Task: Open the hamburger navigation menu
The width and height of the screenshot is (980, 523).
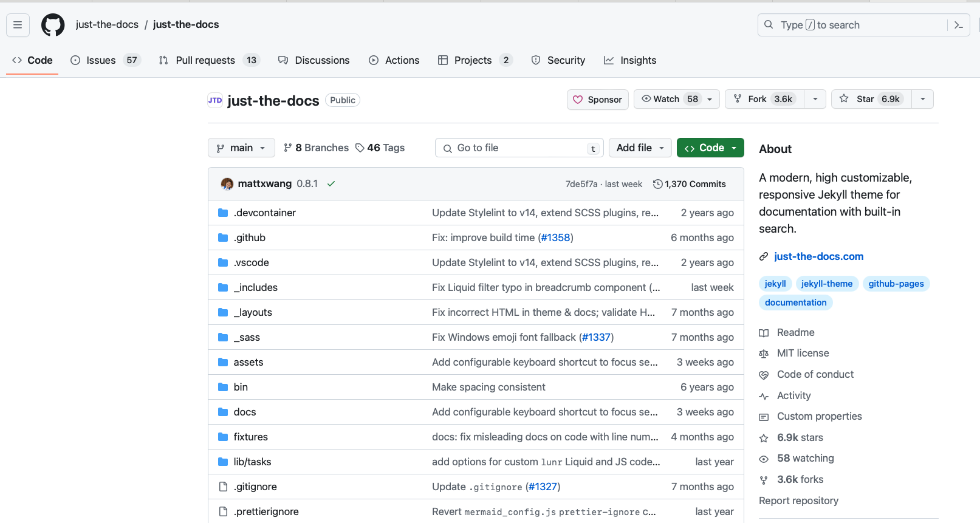Action: 18,25
